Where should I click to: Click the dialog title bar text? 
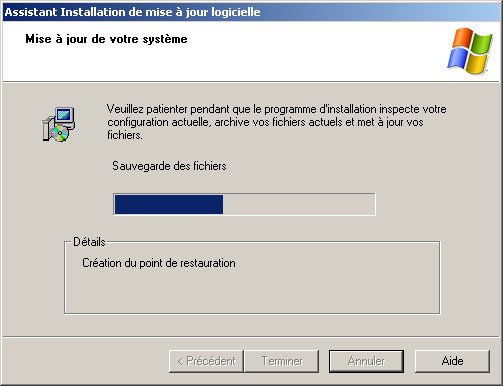click(x=133, y=12)
